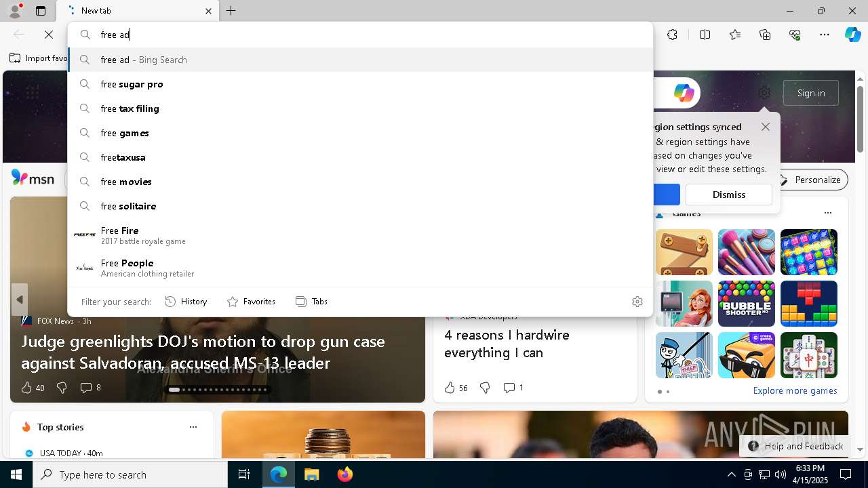Open Favorites star toolbar icon

735,35
